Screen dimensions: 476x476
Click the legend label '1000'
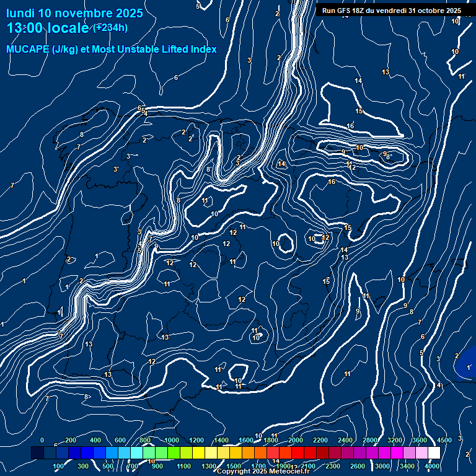[172, 440]
